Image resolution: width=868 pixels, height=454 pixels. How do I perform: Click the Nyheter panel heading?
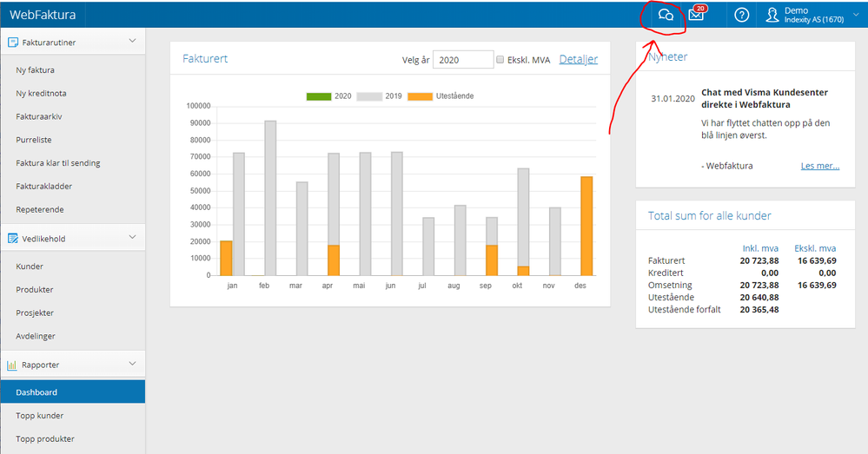[x=668, y=57]
